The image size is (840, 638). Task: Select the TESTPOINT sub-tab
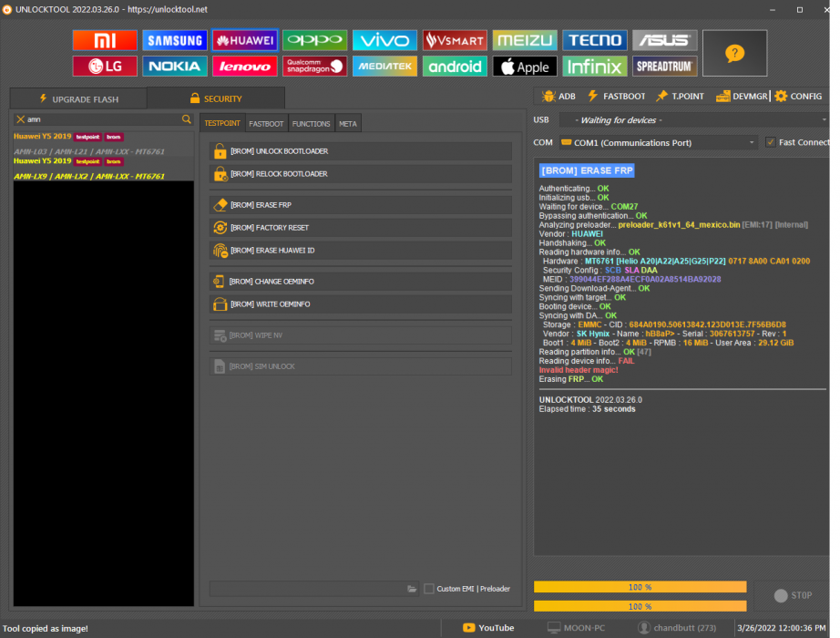(222, 123)
